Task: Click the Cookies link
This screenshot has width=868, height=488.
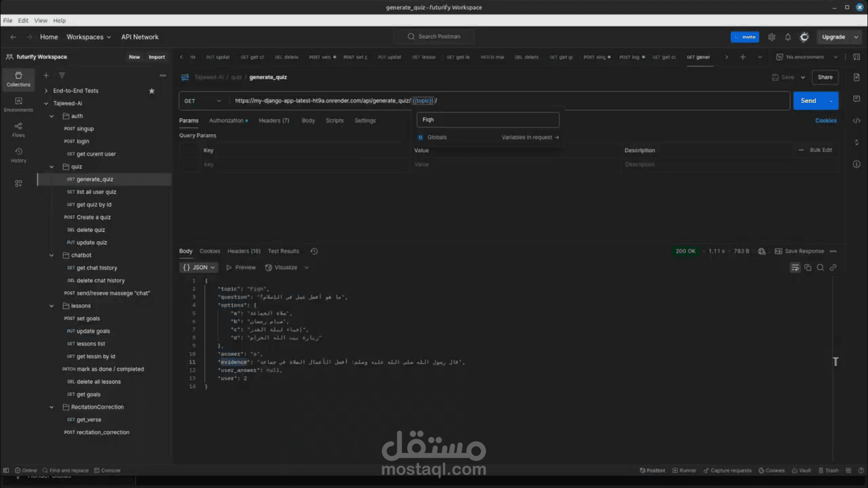Action: [825, 121]
